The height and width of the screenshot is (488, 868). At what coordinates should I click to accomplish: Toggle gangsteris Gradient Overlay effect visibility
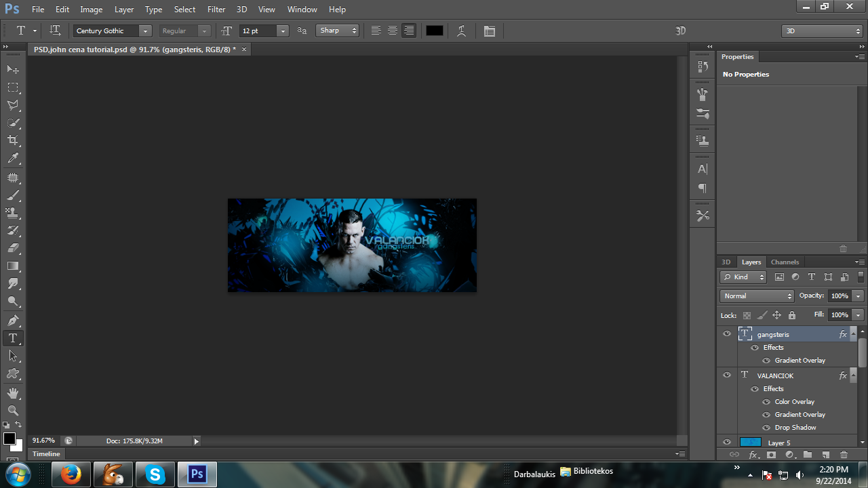tap(767, 361)
